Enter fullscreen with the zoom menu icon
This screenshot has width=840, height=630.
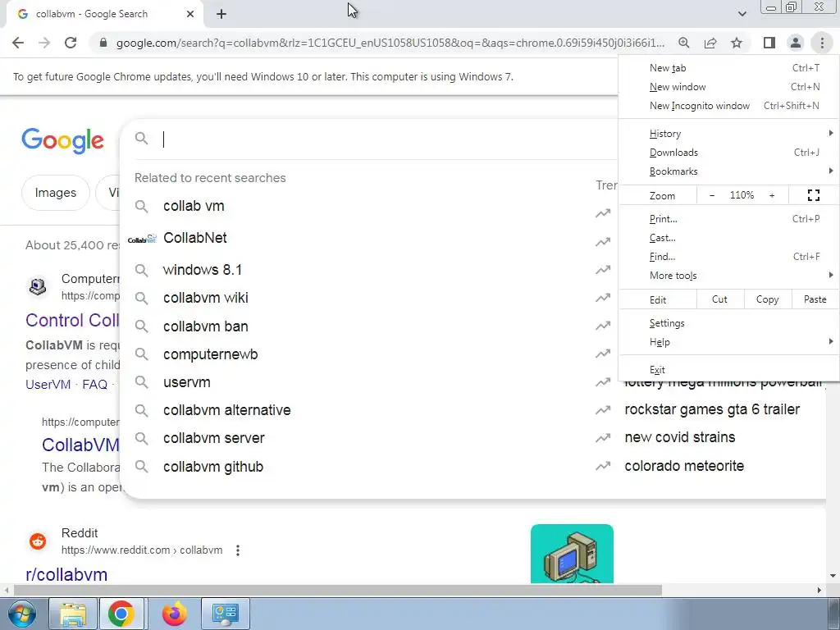[813, 195]
